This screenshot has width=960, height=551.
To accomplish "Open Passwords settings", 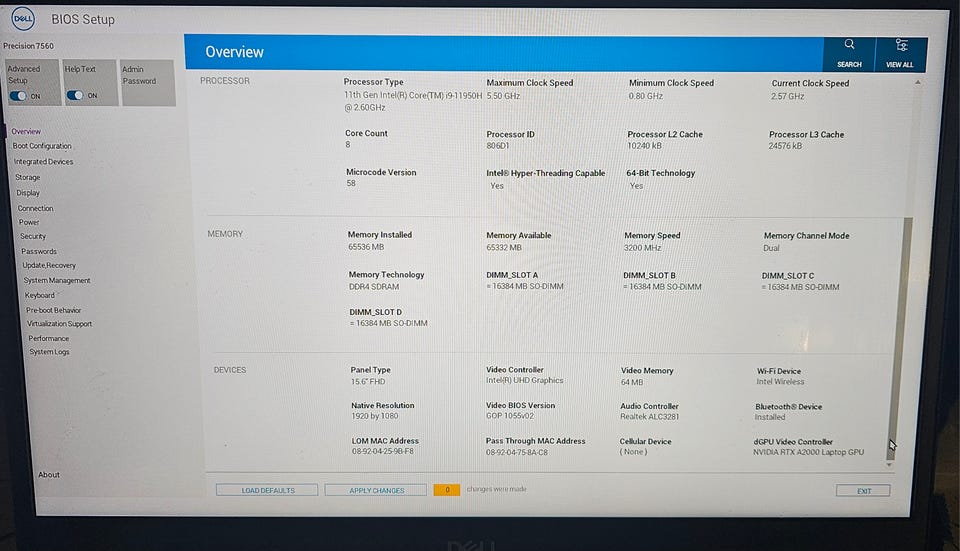I will click(39, 251).
